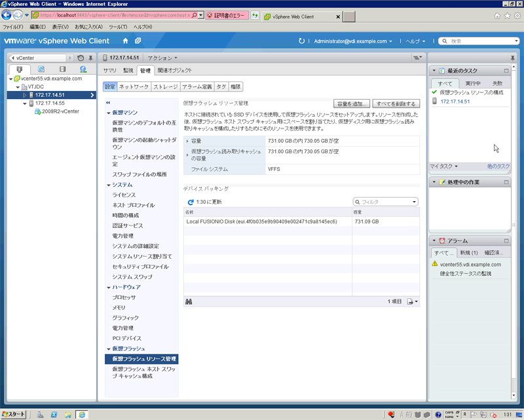Click the browser compatibility view icon
524x420 pixels.
(255, 15)
